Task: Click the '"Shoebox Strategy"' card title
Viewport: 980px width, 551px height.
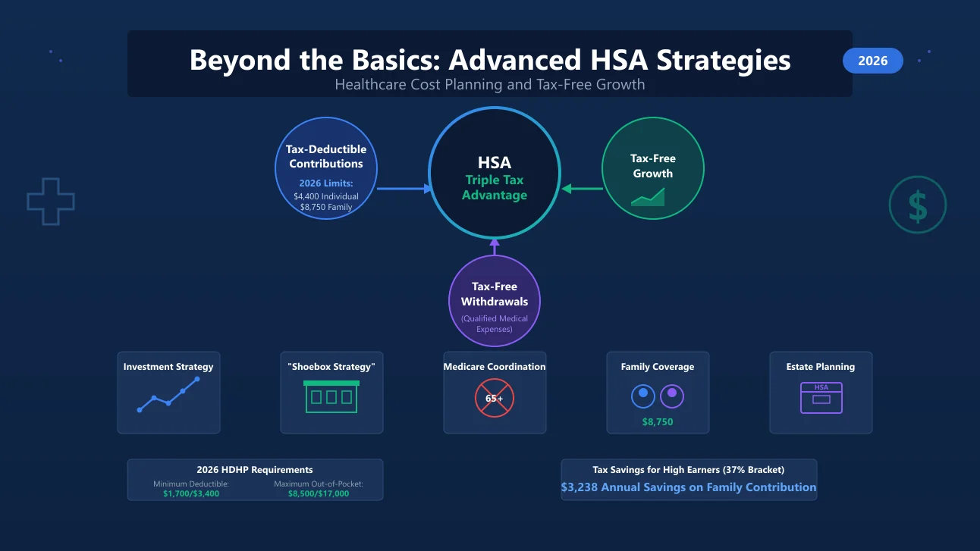Action: pyautogui.click(x=331, y=367)
